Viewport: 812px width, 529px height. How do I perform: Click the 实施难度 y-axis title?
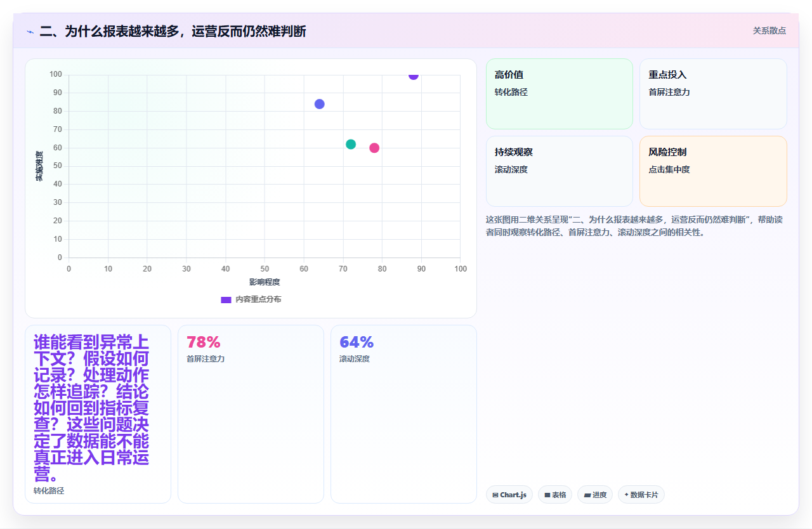(x=39, y=166)
